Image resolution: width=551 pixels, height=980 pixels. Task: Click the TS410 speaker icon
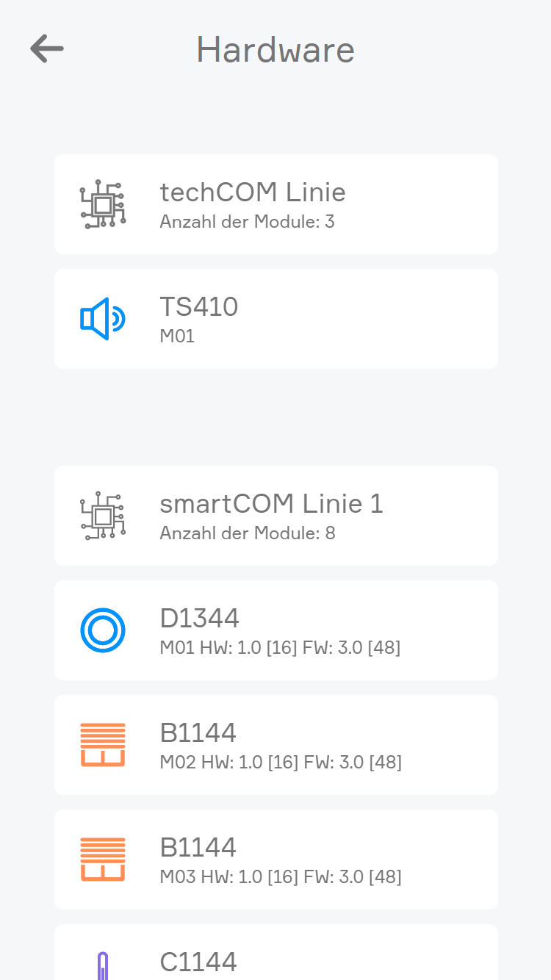(103, 319)
